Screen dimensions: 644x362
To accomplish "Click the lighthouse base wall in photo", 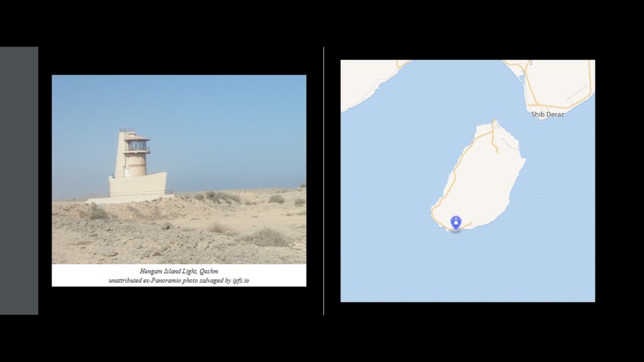I will 138,185.
